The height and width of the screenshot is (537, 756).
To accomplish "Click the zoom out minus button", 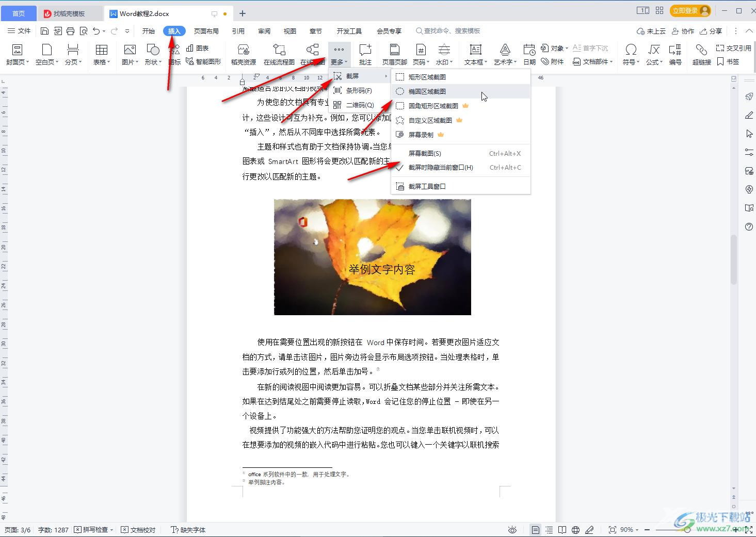I will coord(648,530).
